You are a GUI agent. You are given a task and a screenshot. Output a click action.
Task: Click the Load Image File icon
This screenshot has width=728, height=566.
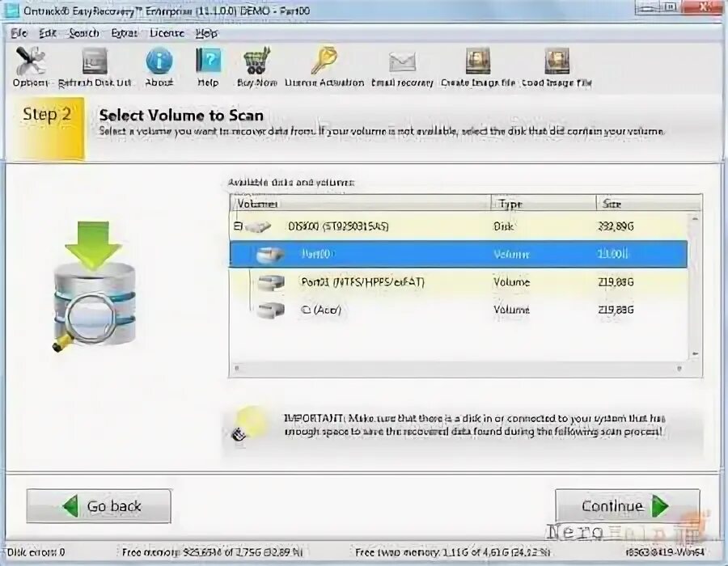click(x=557, y=61)
